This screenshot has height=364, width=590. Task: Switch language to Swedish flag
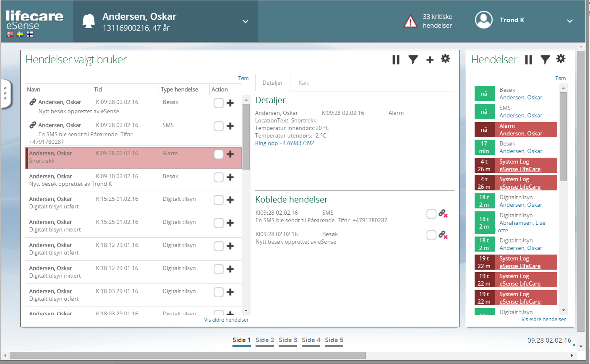tap(20, 34)
